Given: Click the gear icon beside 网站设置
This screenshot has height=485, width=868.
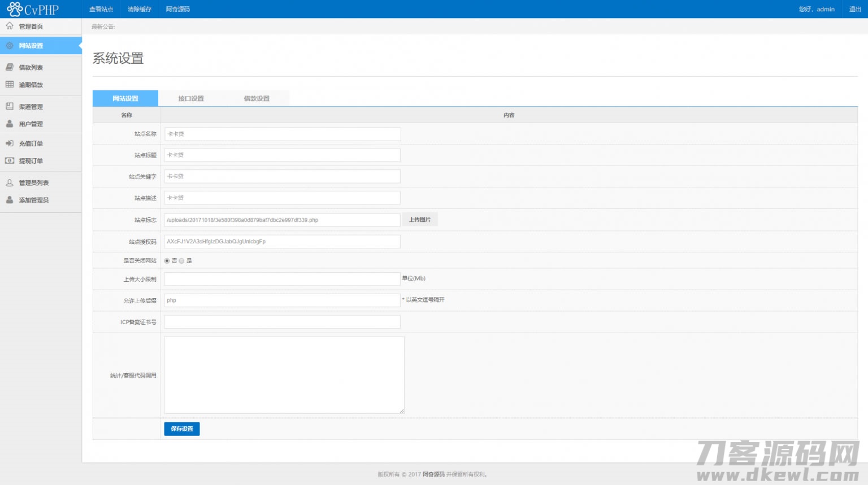Looking at the screenshot, I should tap(10, 46).
